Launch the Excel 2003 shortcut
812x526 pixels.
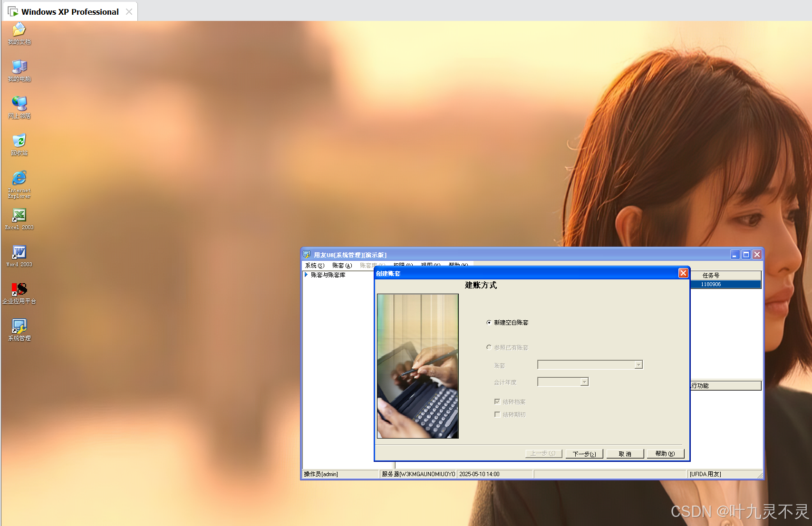click(x=19, y=219)
